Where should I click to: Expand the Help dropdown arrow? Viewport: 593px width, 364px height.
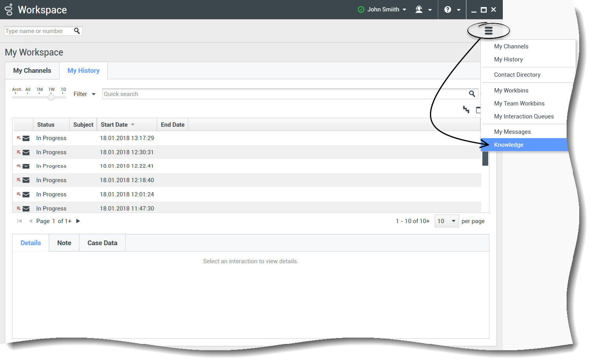tap(459, 10)
